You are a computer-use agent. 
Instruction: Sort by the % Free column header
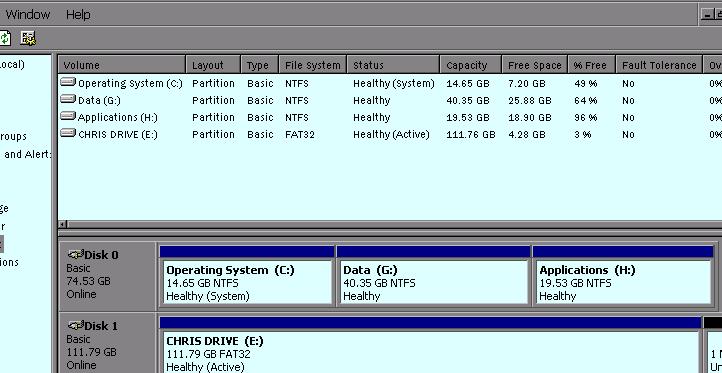tap(592, 65)
